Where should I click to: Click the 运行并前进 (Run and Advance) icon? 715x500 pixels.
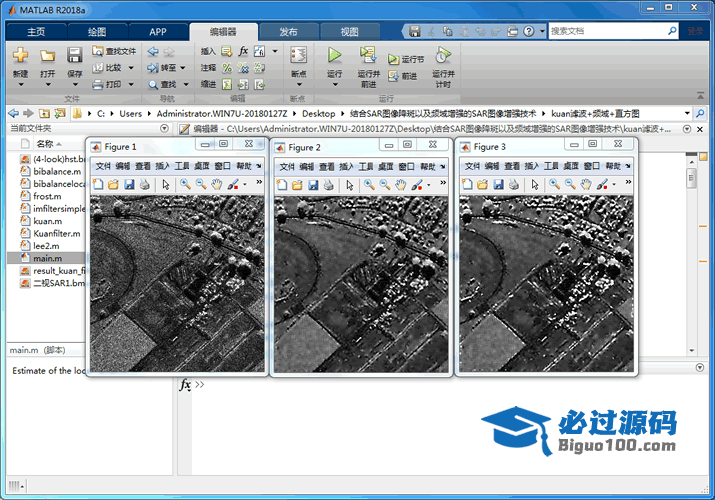tap(368, 55)
